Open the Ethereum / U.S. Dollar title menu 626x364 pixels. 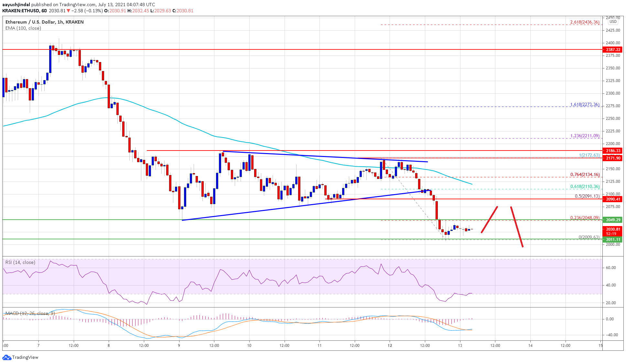coord(44,22)
